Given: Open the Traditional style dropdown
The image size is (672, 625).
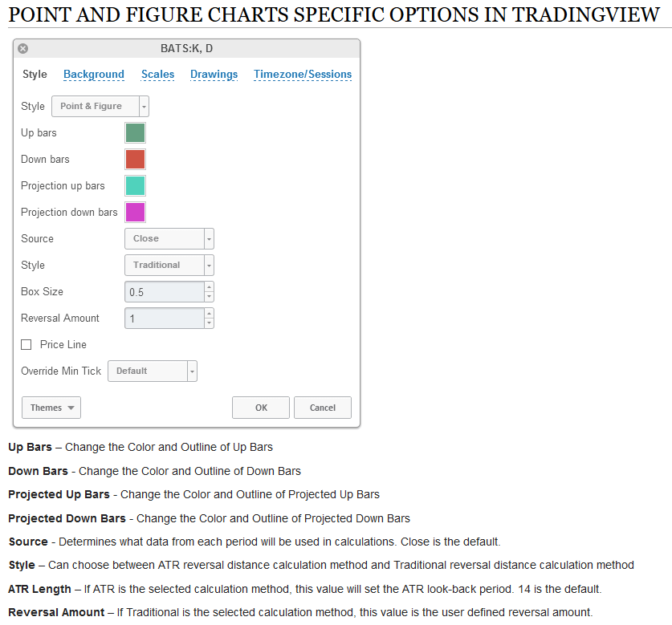Looking at the screenshot, I should 169,265.
